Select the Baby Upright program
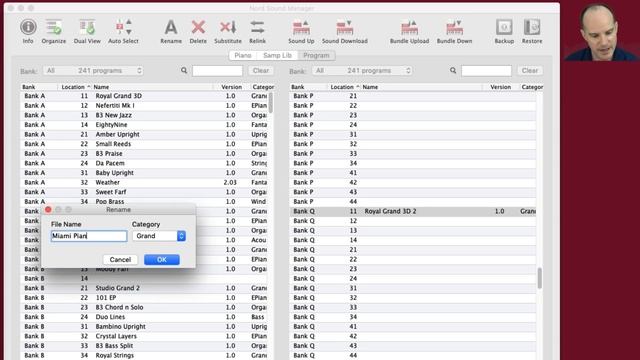640x360 pixels. click(x=144, y=173)
